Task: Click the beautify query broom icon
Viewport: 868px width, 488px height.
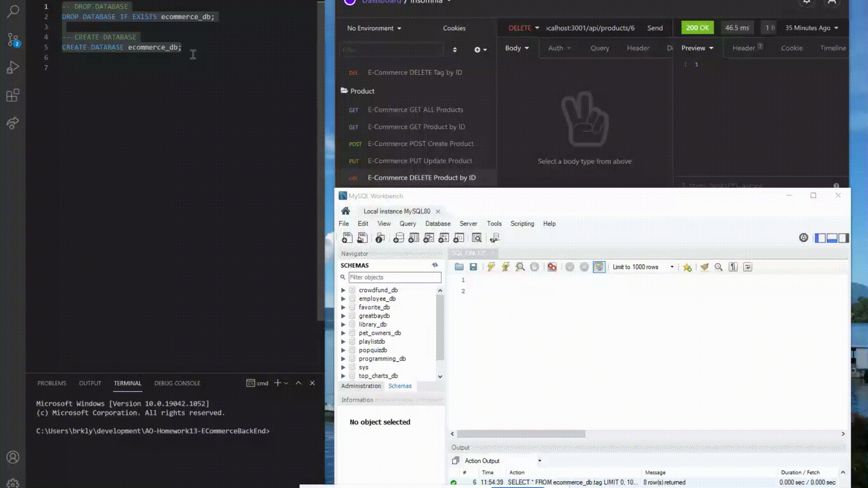Action: point(704,267)
